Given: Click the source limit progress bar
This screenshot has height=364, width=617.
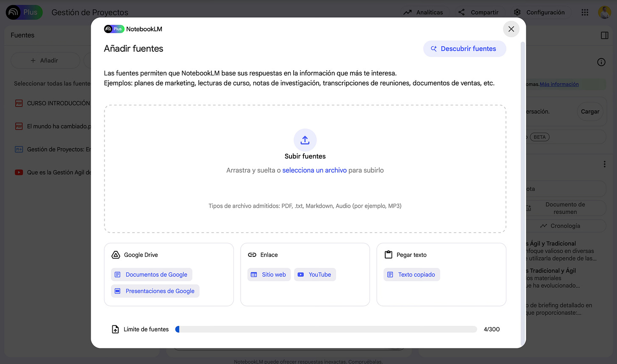Looking at the screenshot, I should [326, 329].
